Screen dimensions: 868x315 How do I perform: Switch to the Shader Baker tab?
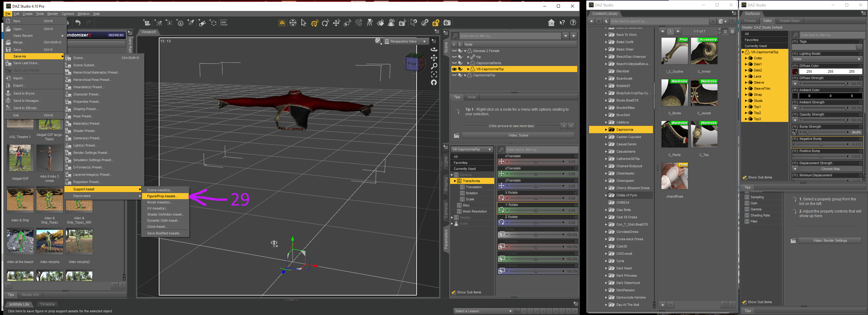coord(790,21)
